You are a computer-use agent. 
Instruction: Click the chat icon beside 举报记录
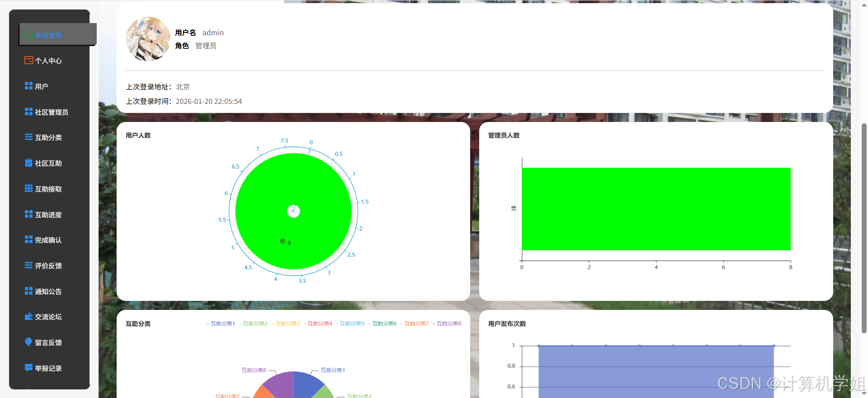[x=28, y=368]
